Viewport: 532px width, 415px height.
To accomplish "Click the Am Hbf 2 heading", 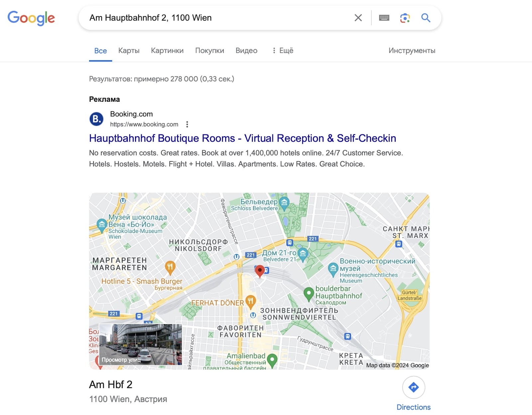I will (x=111, y=385).
